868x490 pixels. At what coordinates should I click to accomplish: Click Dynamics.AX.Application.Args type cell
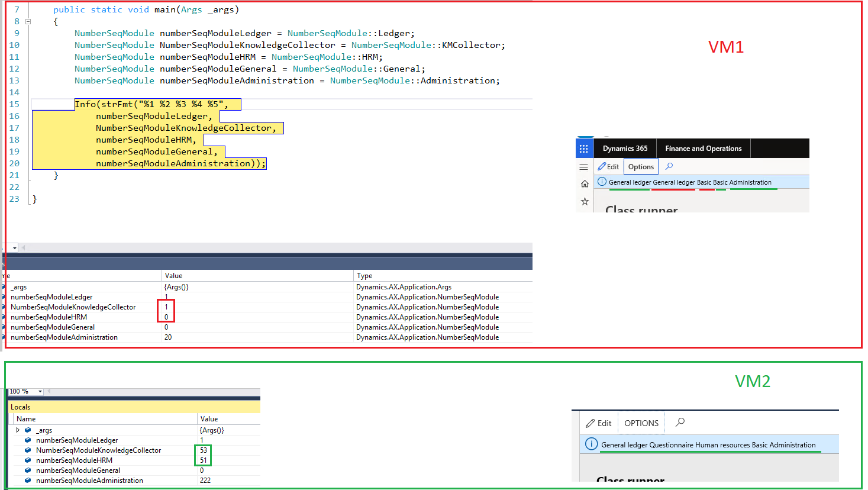404,287
